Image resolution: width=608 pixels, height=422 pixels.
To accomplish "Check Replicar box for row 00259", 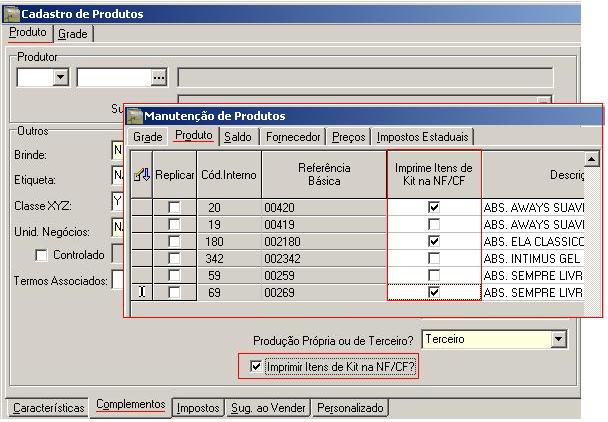I will [x=174, y=275].
